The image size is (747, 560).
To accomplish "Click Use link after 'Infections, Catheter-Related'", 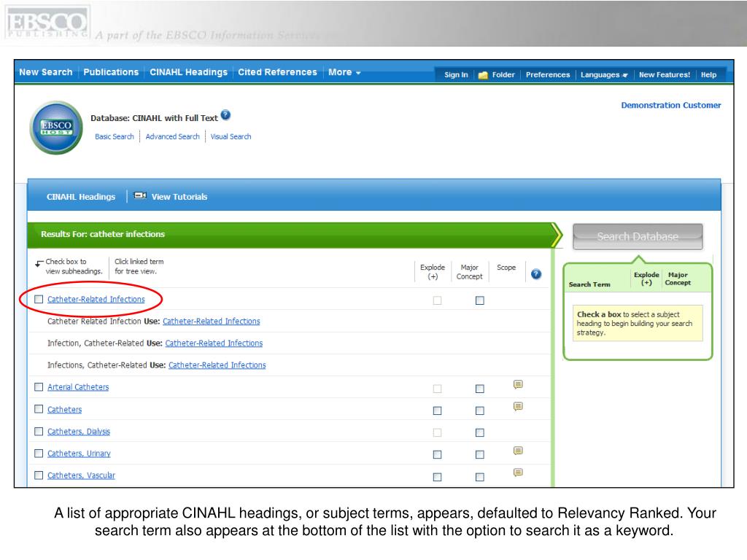I will (217, 365).
